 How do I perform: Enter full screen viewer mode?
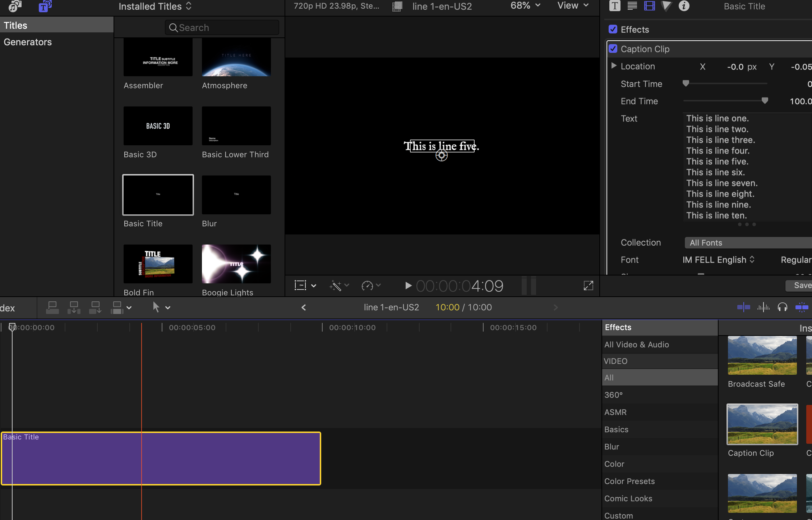[588, 286]
